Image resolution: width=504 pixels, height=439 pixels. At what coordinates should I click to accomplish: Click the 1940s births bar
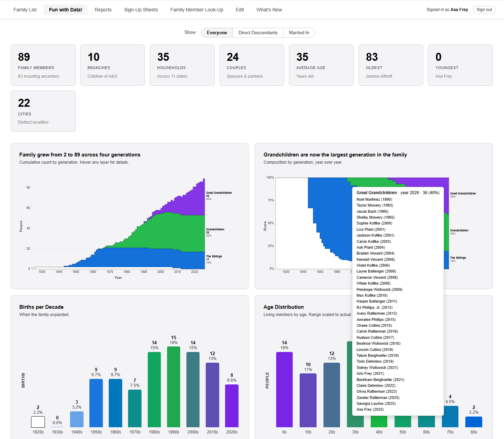pos(77,419)
